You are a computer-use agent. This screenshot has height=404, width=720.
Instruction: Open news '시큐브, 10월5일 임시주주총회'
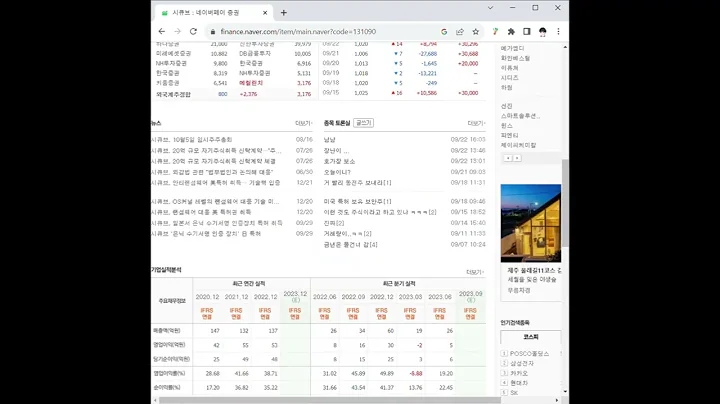tap(192, 140)
